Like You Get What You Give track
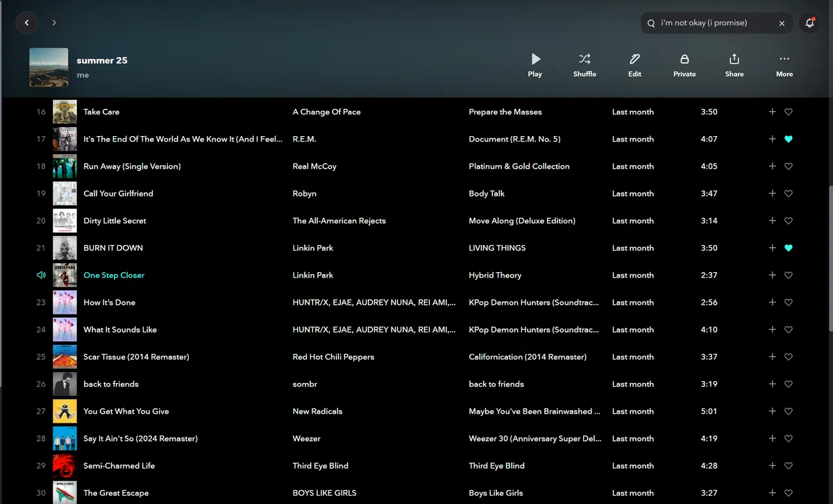 point(789,411)
